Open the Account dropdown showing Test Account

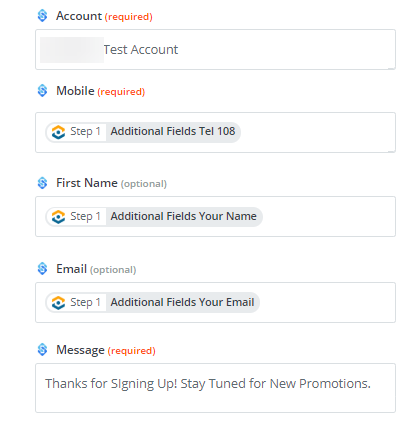(x=215, y=49)
